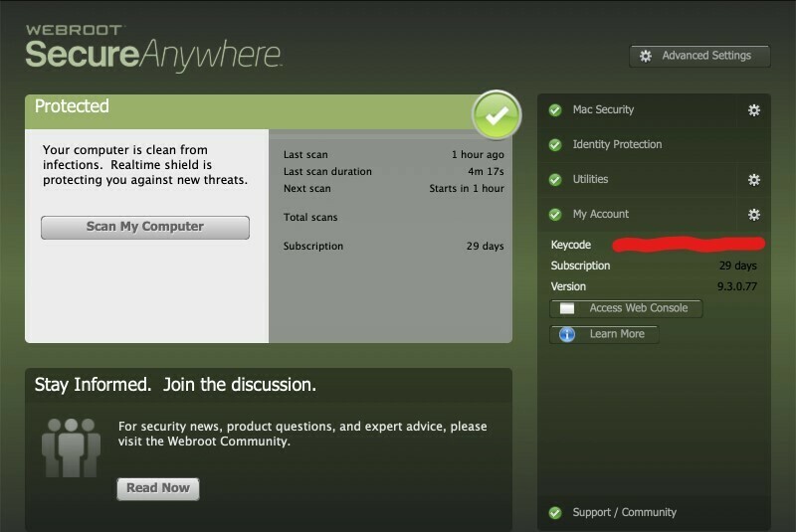796x532 pixels.
Task: Click the Read Now button
Action: pyautogui.click(x=158, y=488)
